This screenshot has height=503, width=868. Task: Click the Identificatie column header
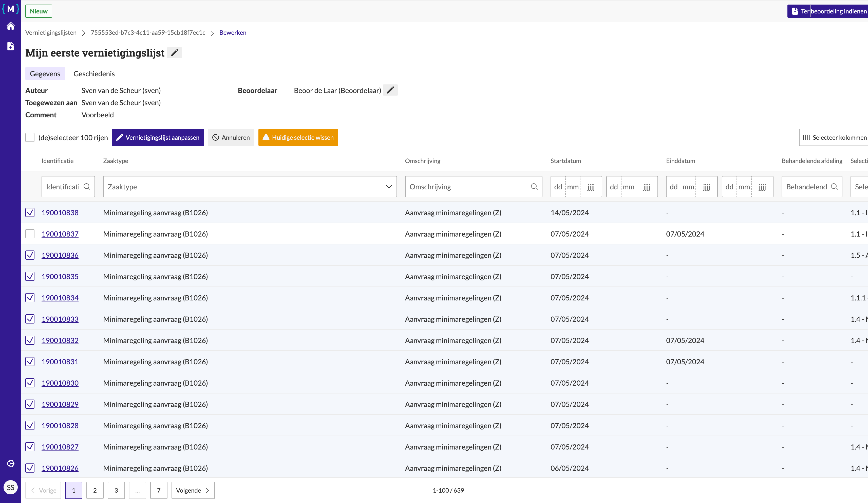point(58,161)
